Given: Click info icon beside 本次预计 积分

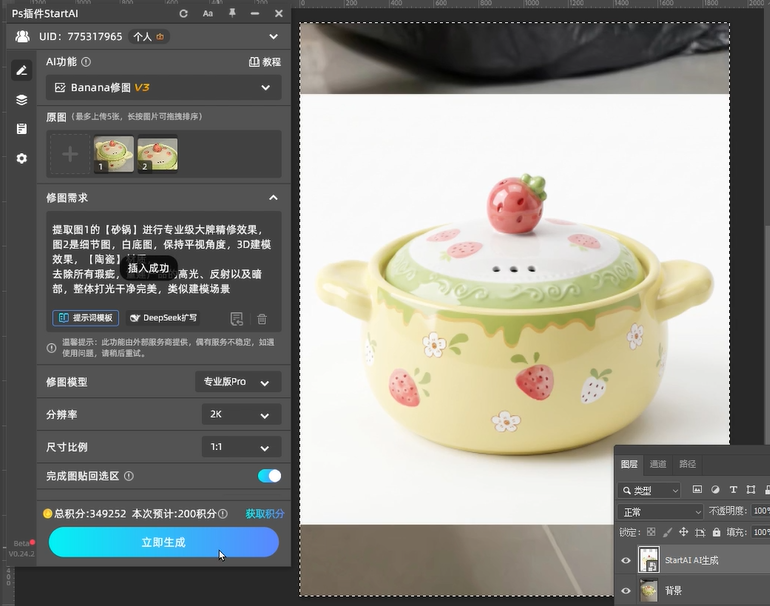Looking at the screenshot, I should (223, 514).
